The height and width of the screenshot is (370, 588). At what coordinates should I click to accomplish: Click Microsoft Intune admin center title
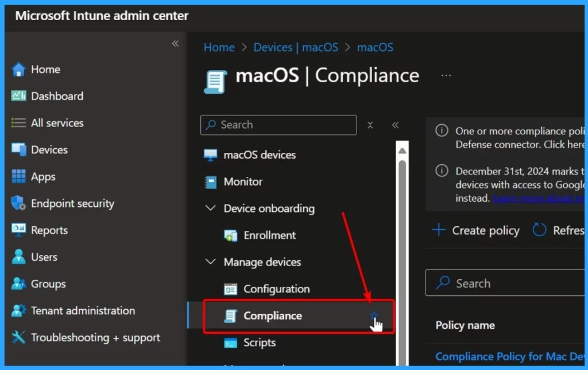pyautogui.click(x=102, y=16)
